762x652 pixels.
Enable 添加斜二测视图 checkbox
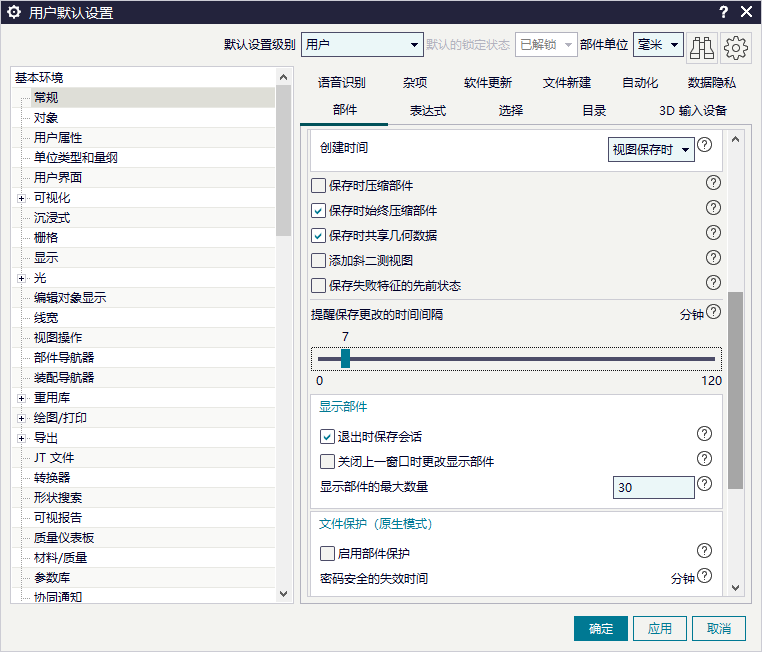point(318,260)
